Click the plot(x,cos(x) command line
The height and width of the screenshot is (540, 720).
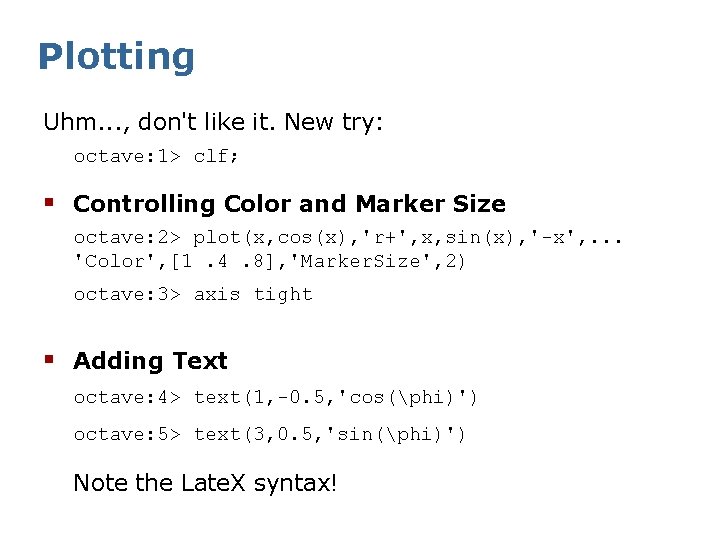point(348,238)
